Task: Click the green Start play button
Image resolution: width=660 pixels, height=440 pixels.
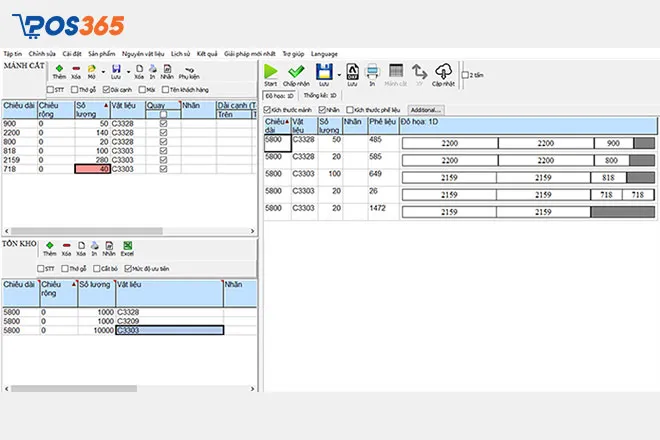Action: (270, 73)
